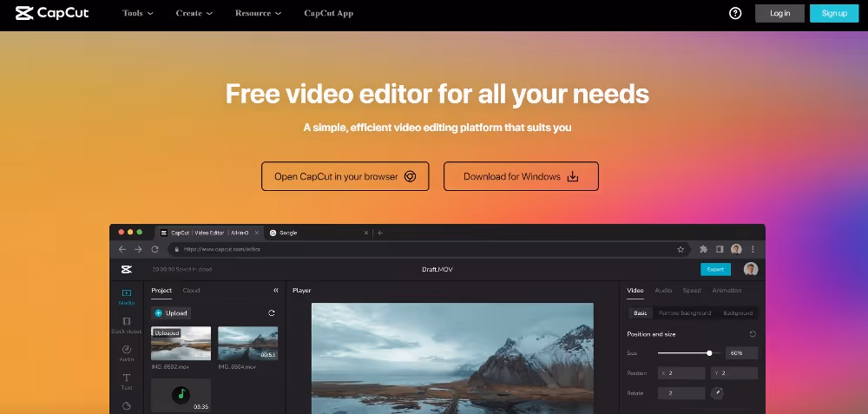The height and width of the screenshot is (414, 868).
Task: Click the capcut.com/editor address bar
Action: pos(429,250)
